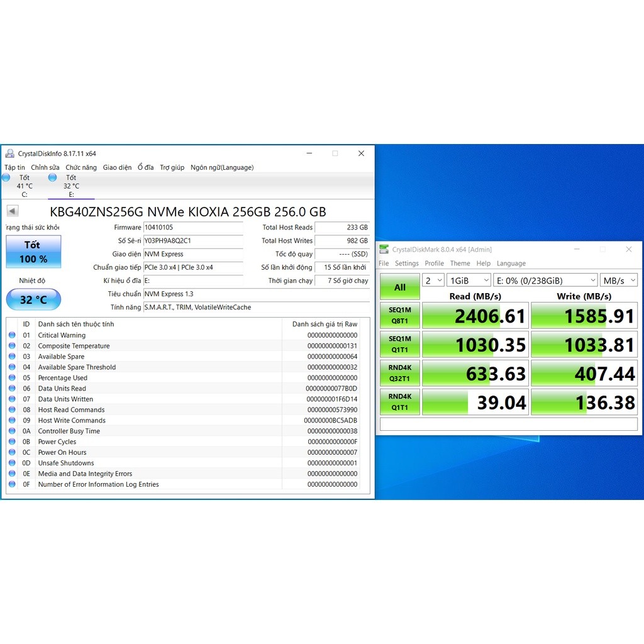Viewport: 644px width, 644px height.
Task: Run the RND4K Q32T1 benchmark
Action: pyautogui.click(x=399, y=373)
